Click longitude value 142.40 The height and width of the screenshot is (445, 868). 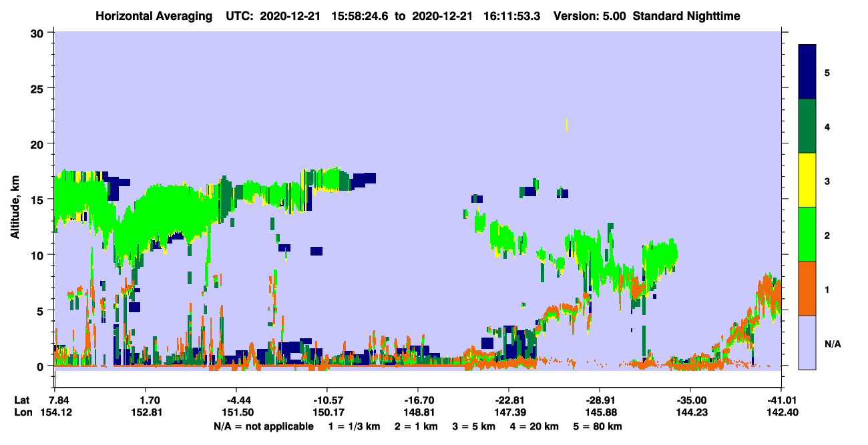tap(783, 412)
